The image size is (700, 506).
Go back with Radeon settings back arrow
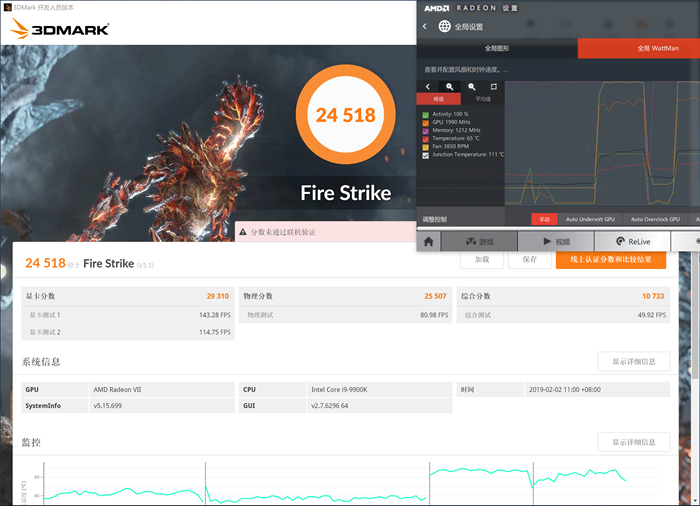(x=425, y=26)
